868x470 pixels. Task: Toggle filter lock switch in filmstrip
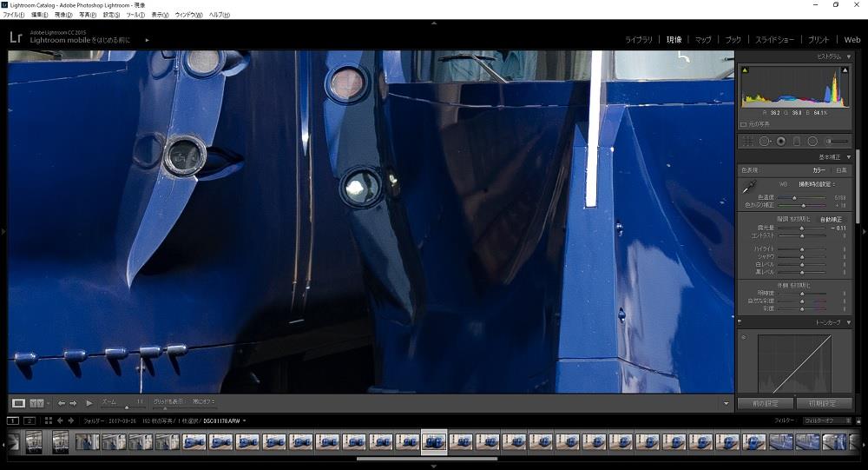click(x=858, y=420)
